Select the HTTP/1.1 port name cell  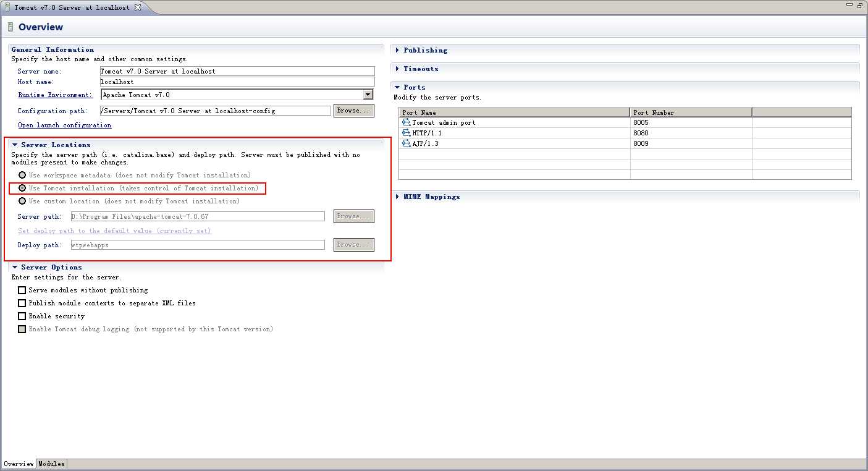click(x=515, y=133)
